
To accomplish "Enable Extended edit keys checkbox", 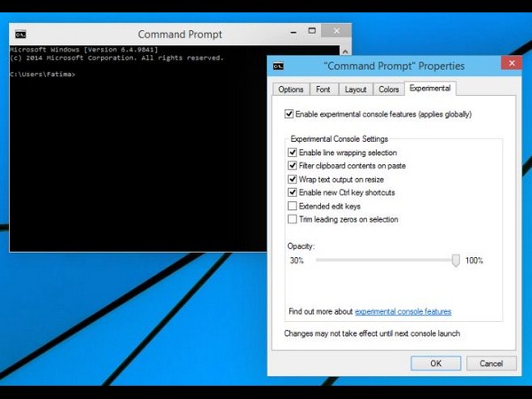I will (x=293, y=206).
